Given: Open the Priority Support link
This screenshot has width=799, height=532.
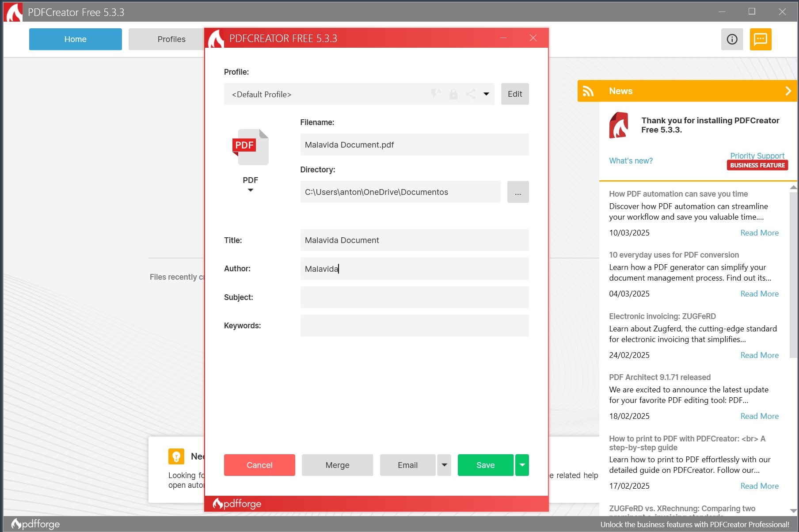Looking at the screenshot, I should (x=757, y=156).
